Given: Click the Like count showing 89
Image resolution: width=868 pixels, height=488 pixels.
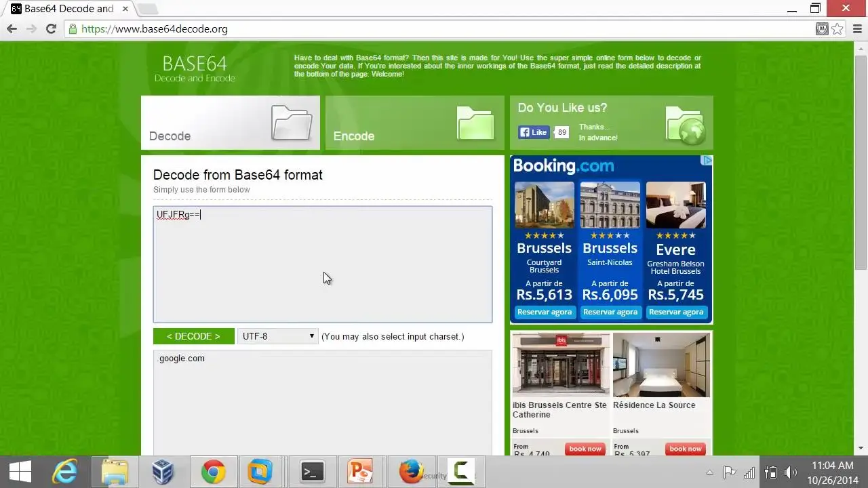Looking at the screenshot, I should tap(562, 132).
